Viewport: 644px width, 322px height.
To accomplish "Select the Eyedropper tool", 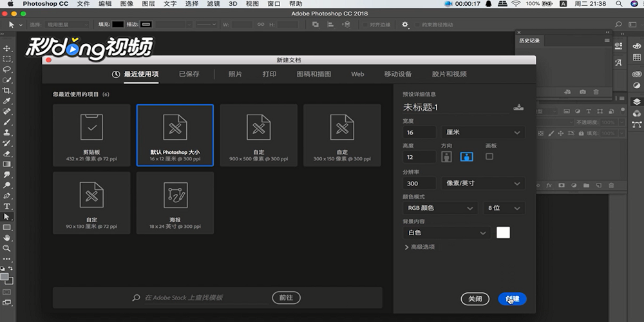I will point(6,101).
